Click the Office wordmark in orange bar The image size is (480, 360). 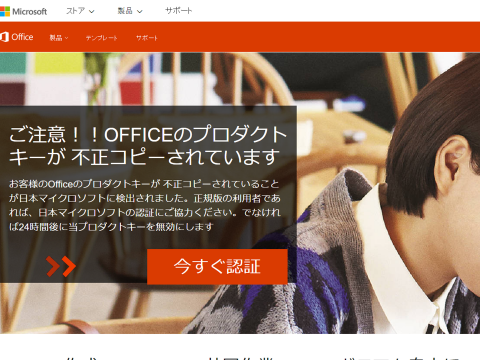coord(22,37)
